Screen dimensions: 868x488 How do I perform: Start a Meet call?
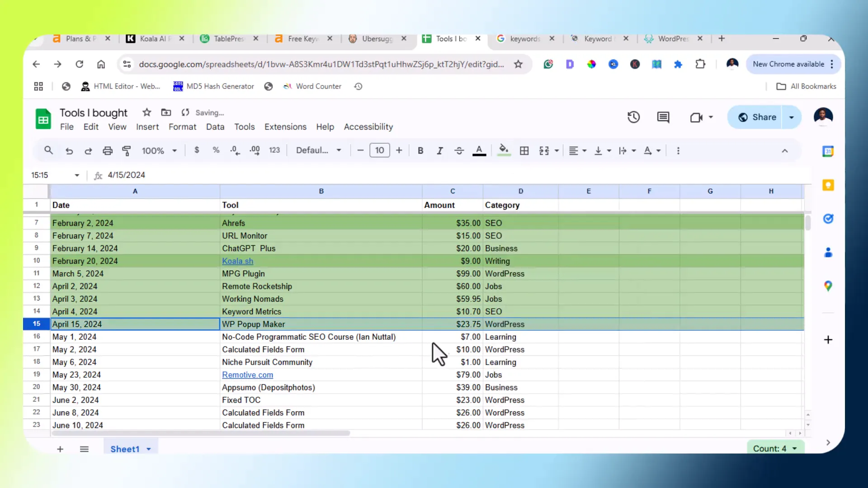[x=696, y=117]
